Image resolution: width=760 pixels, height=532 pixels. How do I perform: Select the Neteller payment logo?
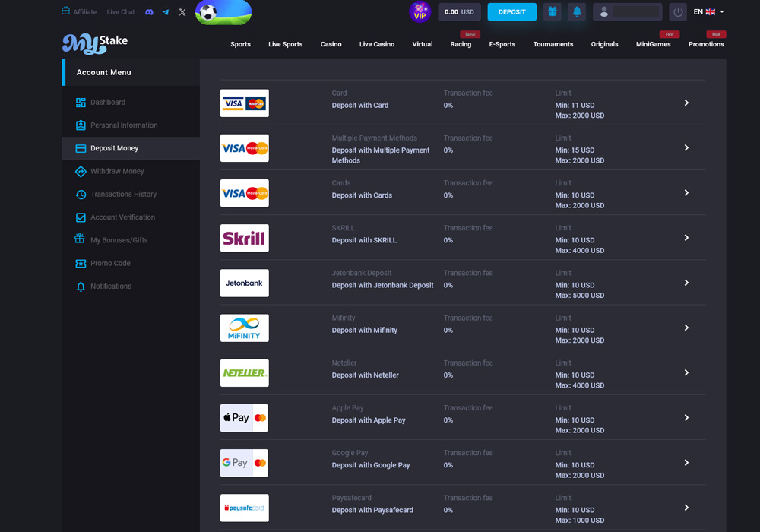coord(244,373)
